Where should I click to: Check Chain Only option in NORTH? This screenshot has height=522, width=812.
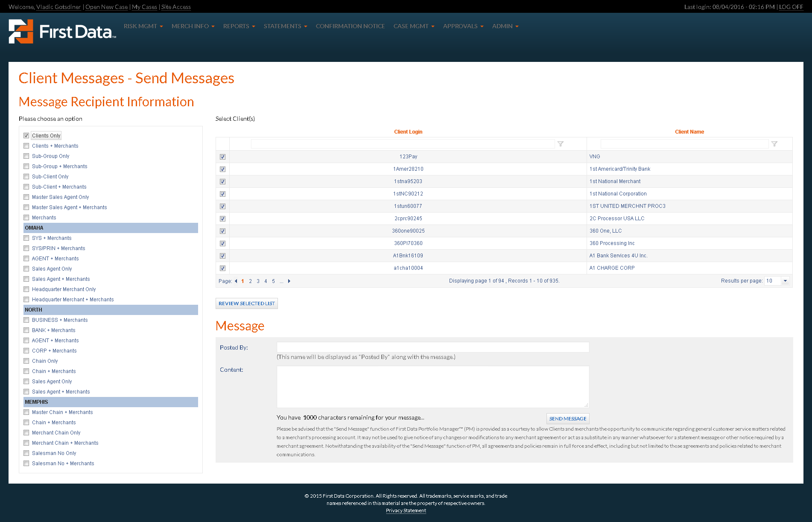click(26, 361)
